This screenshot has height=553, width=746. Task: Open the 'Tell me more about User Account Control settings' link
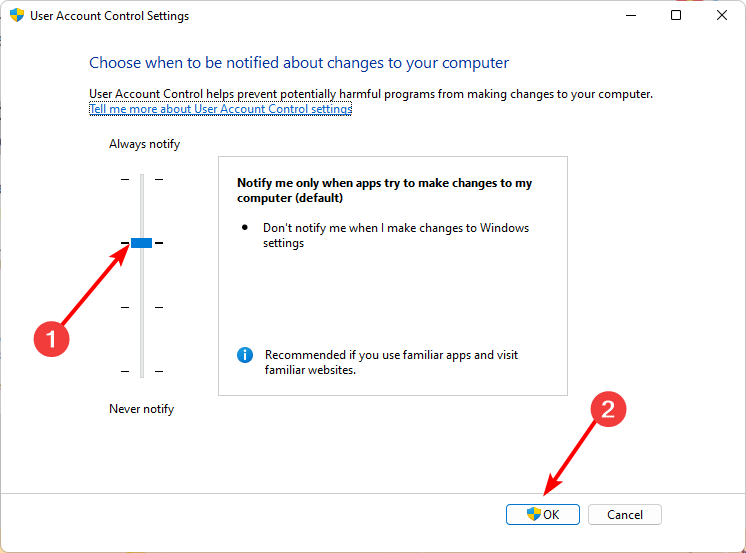(x=220, y=109)
